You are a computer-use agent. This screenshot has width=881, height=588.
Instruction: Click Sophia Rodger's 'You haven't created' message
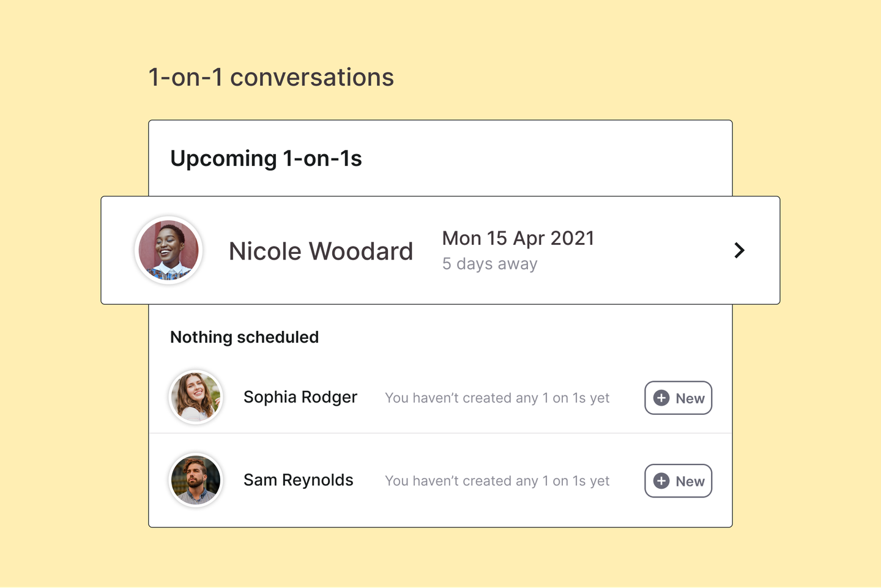[x=497, y=398]
